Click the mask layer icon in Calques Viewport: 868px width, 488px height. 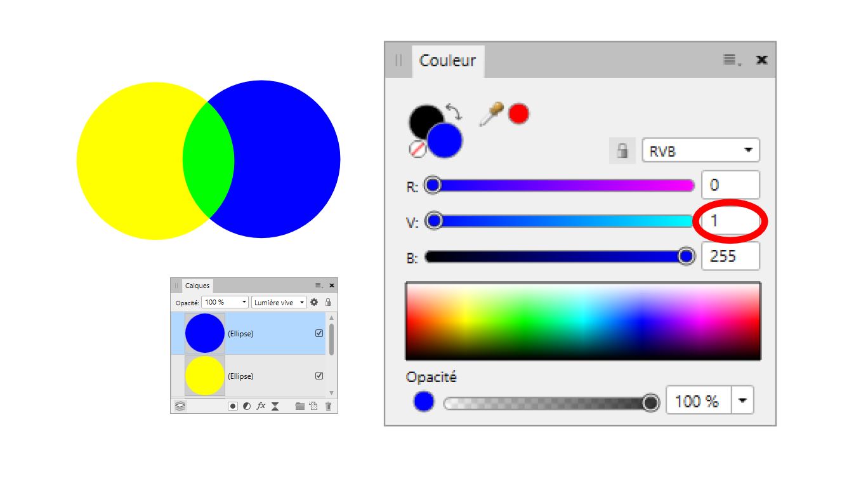point(233,406)
